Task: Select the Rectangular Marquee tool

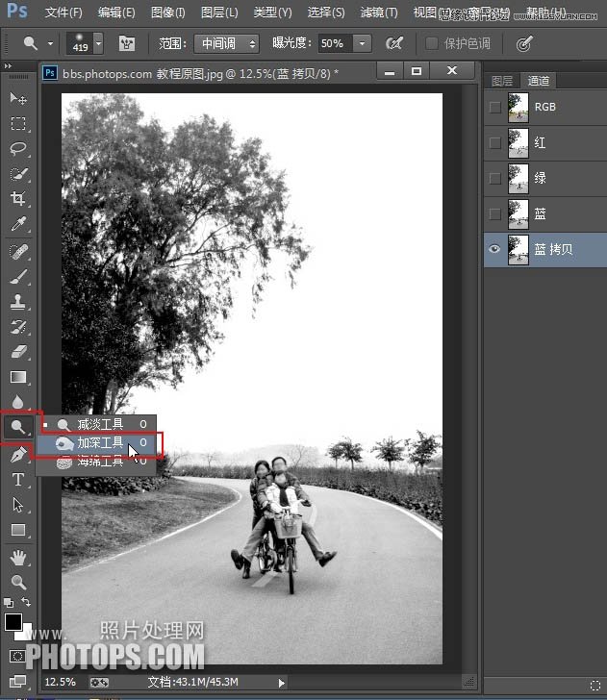Action: point(18,123)
